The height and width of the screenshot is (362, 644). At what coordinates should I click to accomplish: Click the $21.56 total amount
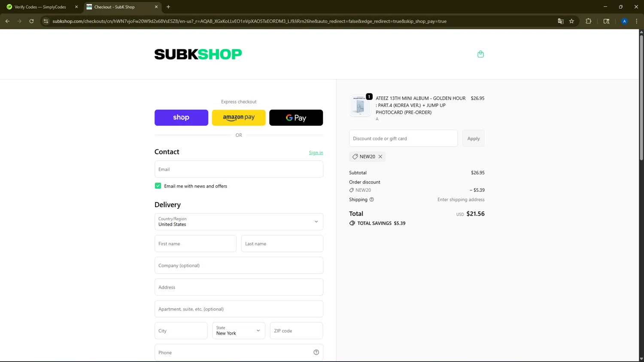476,214
